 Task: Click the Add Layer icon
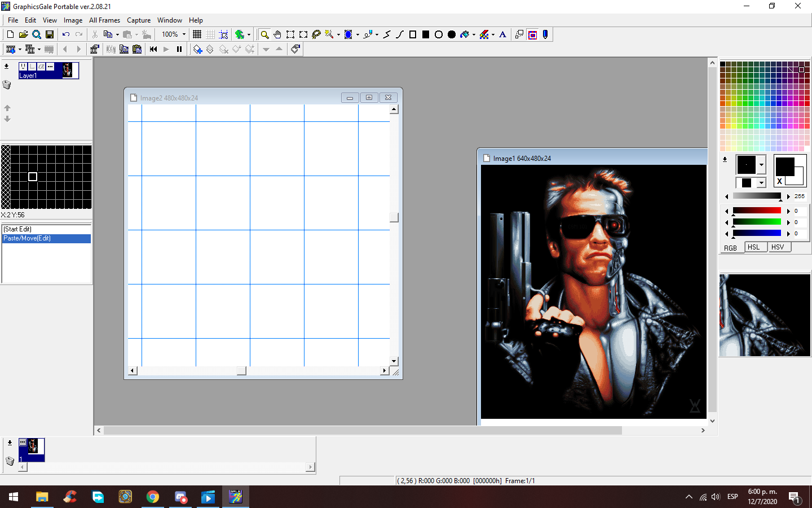tap(197, 49)
